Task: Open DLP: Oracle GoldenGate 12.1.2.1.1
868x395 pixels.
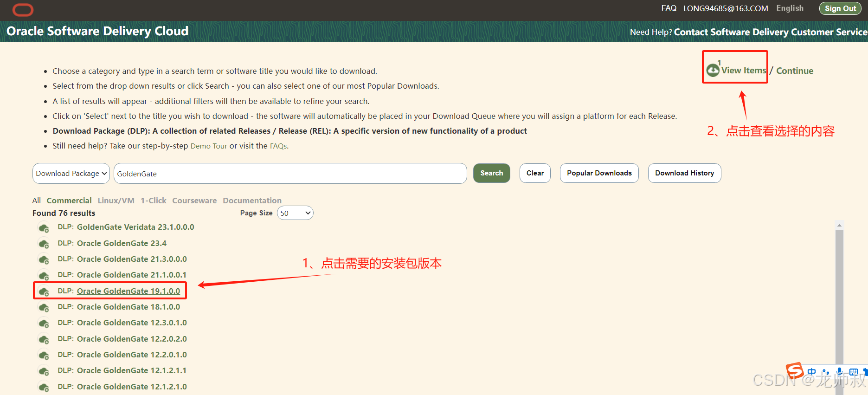Action: point(132,370)
